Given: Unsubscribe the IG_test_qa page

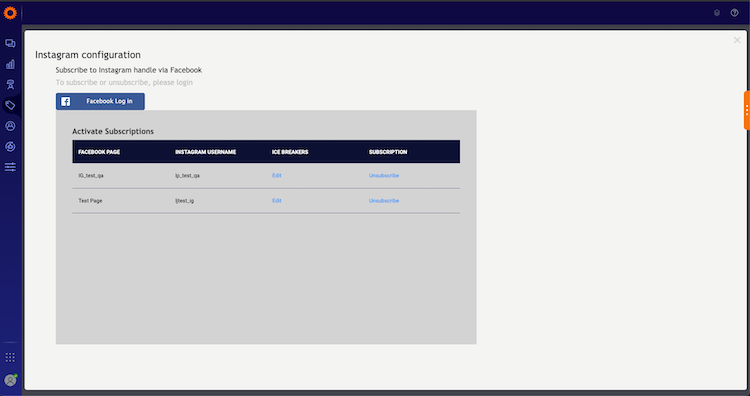Looking at the screenshot, I should pyautogui.click(x=384, y=176).
